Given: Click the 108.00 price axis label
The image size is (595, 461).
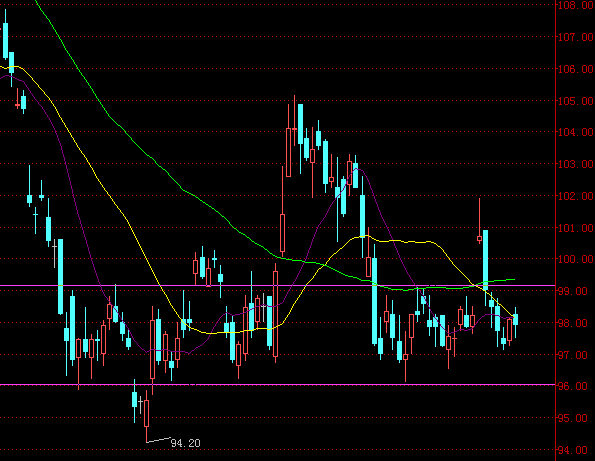Looking at the screenshot, I should (x=576, y=5).
